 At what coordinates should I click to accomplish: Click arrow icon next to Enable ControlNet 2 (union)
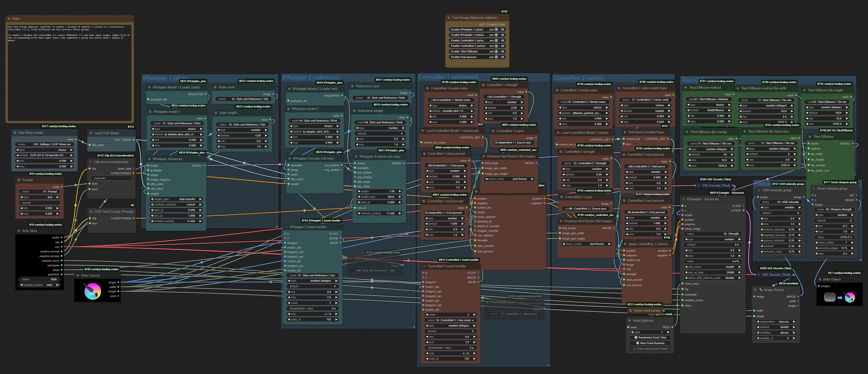coord(503,46)
